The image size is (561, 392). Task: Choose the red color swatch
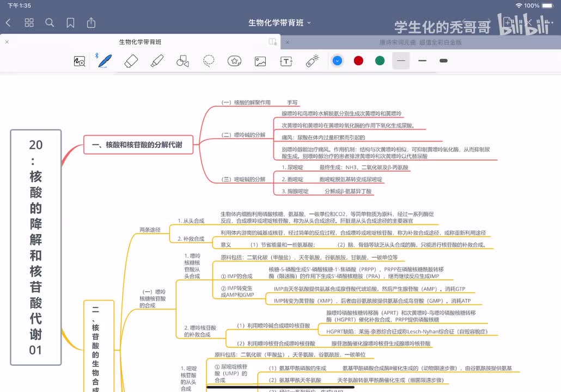click(x=358, y=61)
